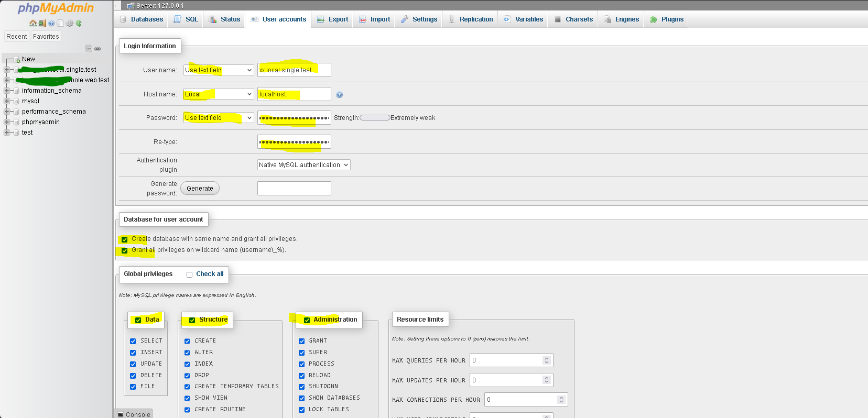Open the Host name Local dropdown
Image resolution: width=868 pixels, height=418 pixels.
click(x=219, y=94)
